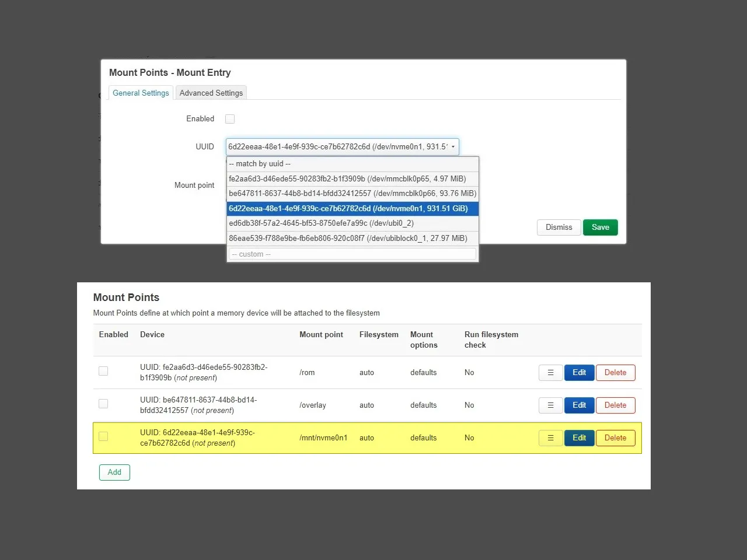Enable the /mnt/nvme0n1 mount point checkbox

(103, 436)
